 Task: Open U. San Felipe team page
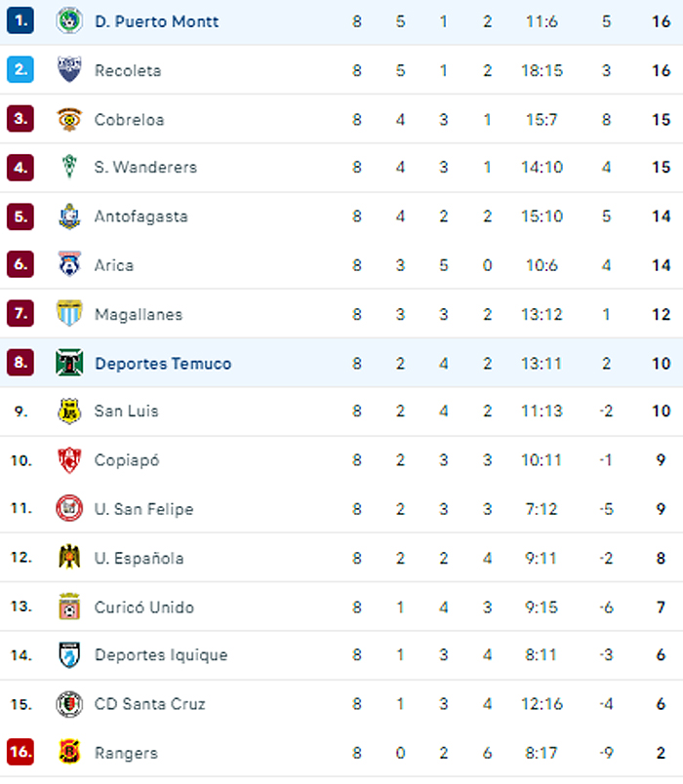[x=143, y=509]
